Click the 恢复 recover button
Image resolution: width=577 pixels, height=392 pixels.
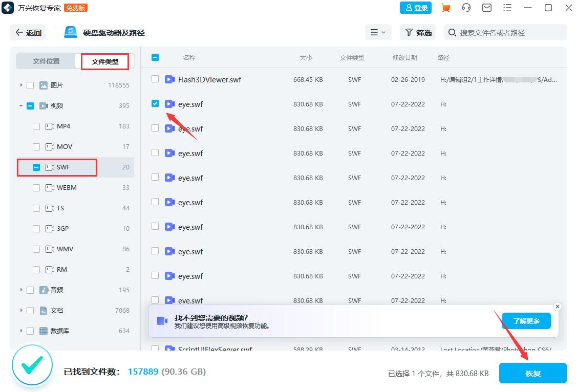point(532,373)
